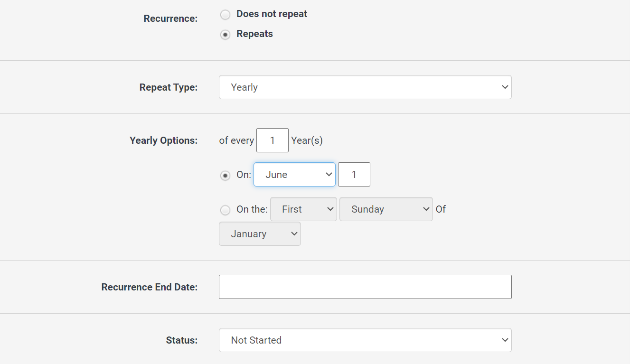The width and height of the screenshot is (630, 364).
Task: Open the Repeat Type dropdown showing Yearly
Action: 365,87
